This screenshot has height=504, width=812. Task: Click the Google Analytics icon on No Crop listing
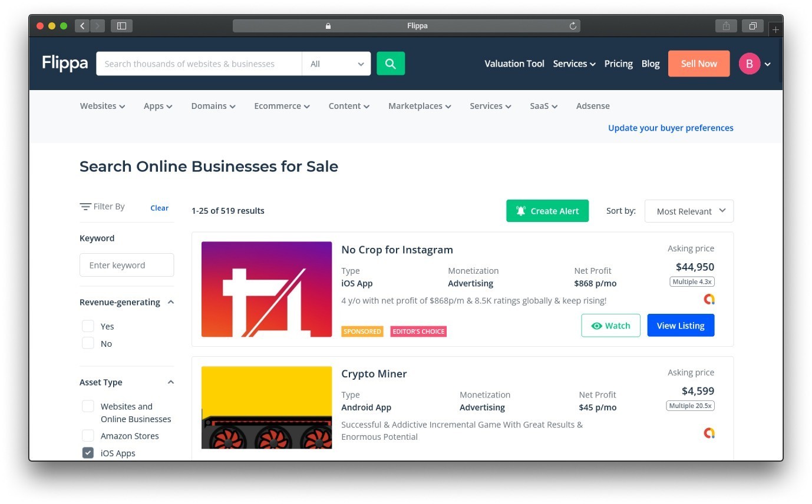[709, 299]
